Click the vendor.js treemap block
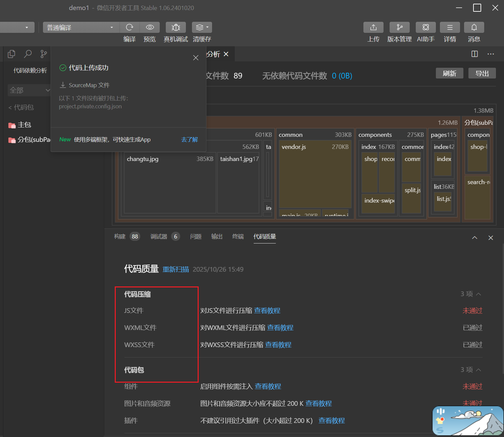Image resolution: width=504 pixels, height=437 pixels. tap(315, 174)
